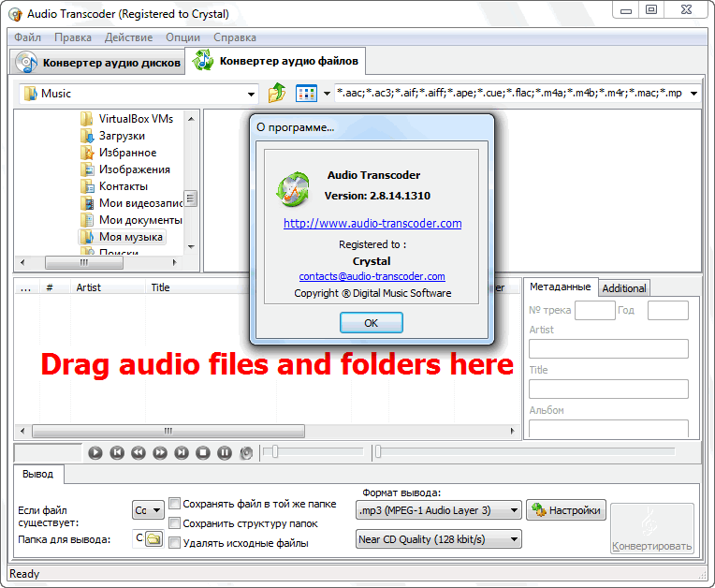Select the Мои документы folder
Screen dimensions: 715x588
pos(131,220)
